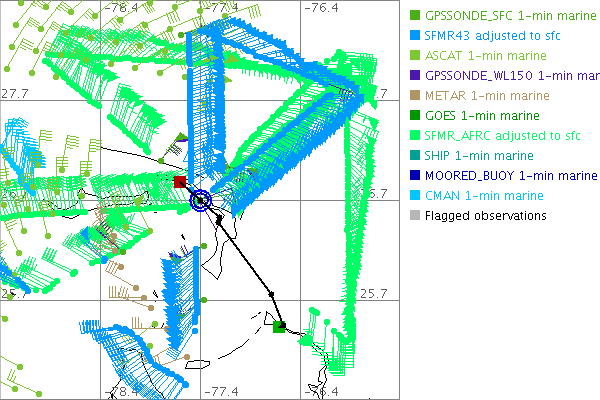Click the GOES 1-min marine label

click(479, 116)
